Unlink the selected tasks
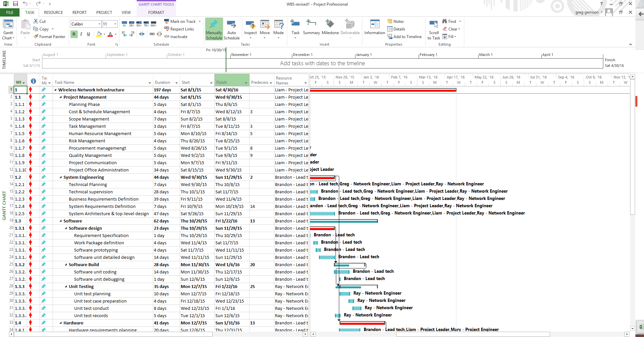The width and height of the screenshot is (644, 337). tap(159, 34)
